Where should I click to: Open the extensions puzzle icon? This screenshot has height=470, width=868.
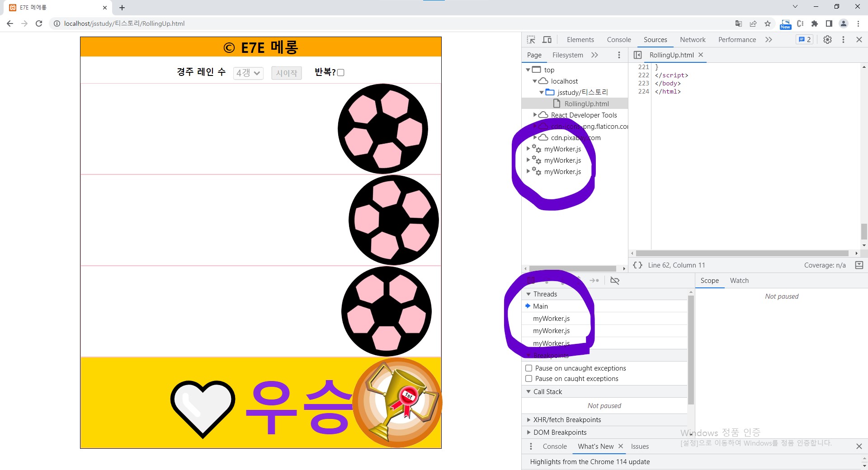pos(815,23)
